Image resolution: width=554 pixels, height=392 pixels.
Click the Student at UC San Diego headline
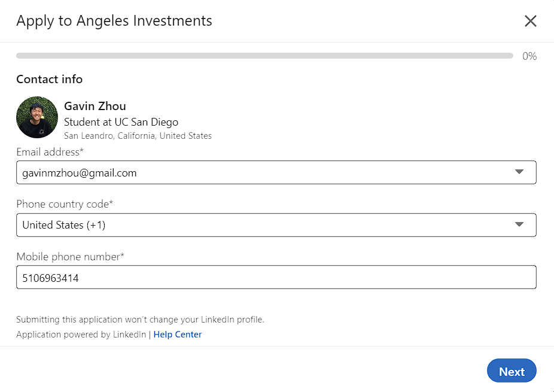pyautogui.click(x=121, y=122)
